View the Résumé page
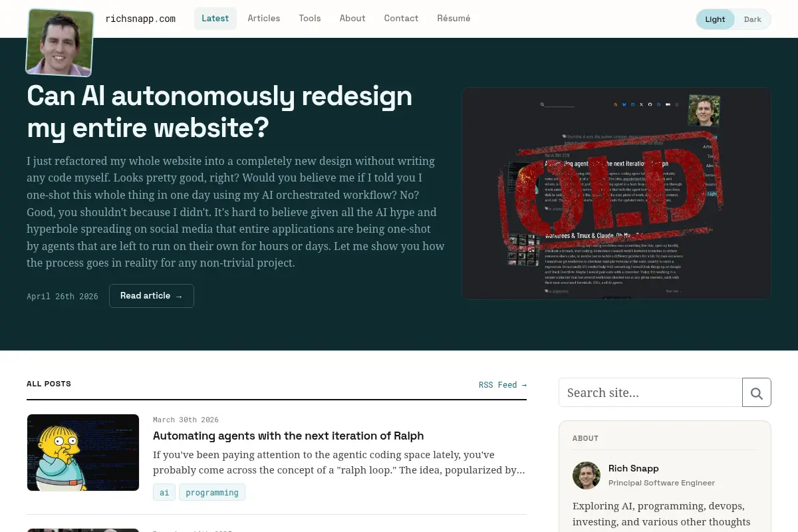The image size is (798, 532). click(454, 19)
